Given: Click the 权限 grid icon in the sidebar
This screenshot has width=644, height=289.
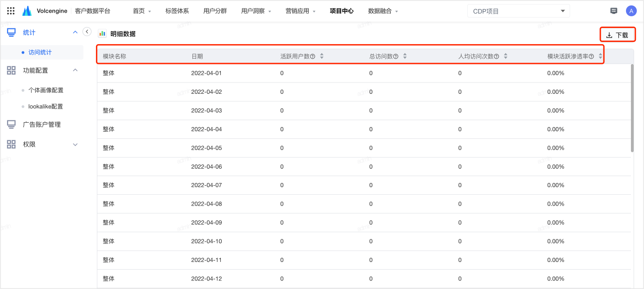Looking at the screenshot, I should tap(11, 144).
